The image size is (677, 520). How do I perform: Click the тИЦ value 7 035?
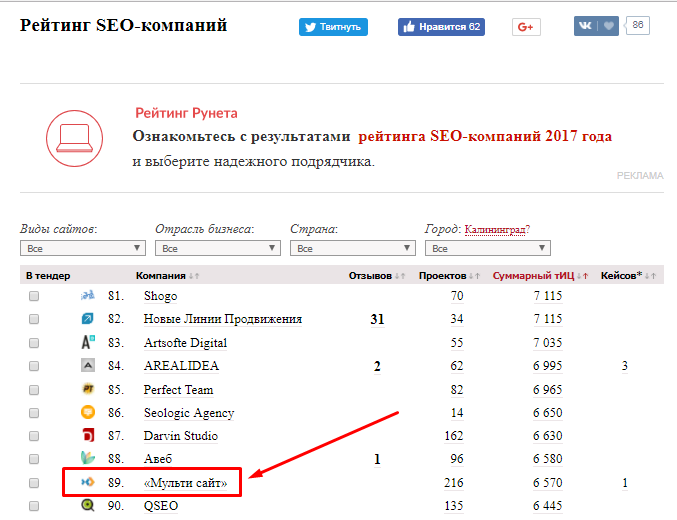click(547, 343)
